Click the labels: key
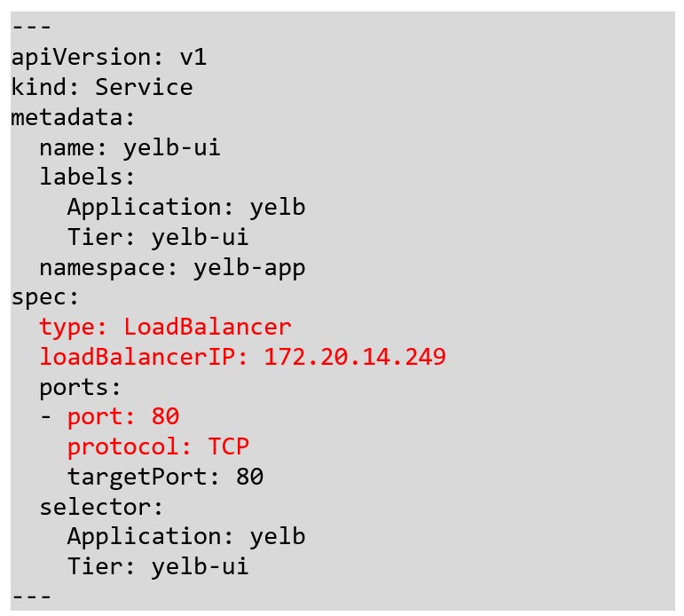This screenshot has width=684, height=616. pyautogui.click(x=87, y=177)
